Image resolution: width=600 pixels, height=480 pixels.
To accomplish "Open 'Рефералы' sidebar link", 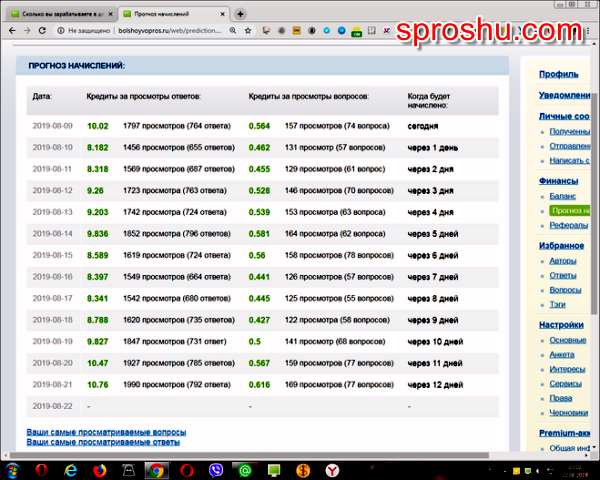I will pyautogui.click(x=568, y=225).
